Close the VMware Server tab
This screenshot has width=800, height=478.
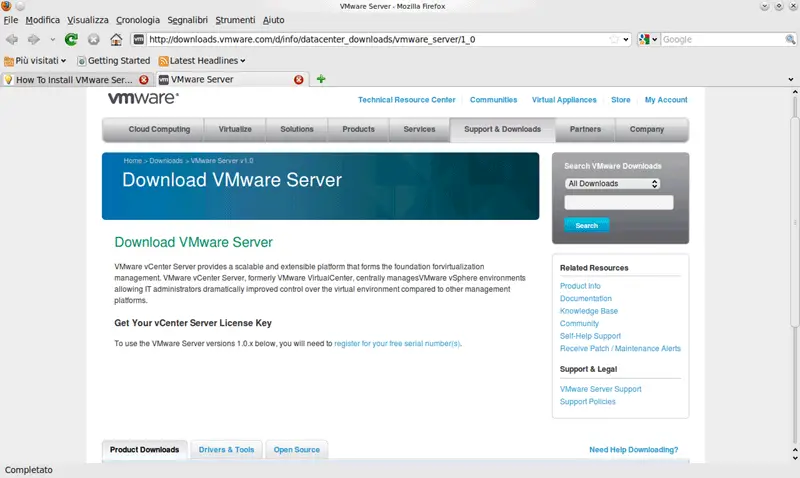(x=298, y=80)
